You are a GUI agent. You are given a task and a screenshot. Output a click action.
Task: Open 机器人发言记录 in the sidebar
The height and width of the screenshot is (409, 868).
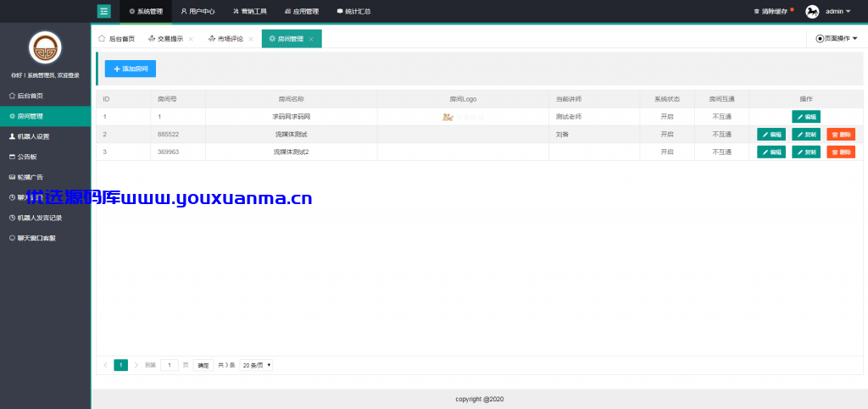point(46,218)
